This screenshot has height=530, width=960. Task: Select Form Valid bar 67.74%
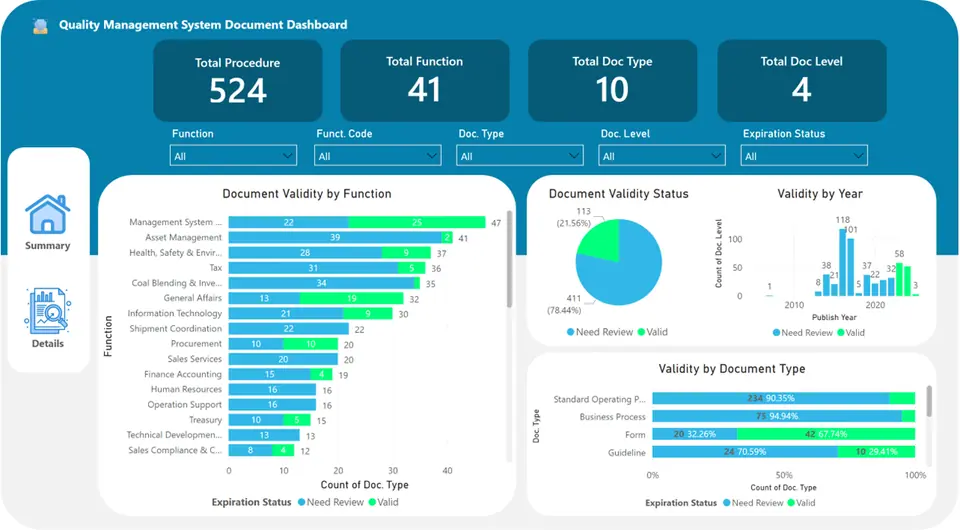coord(826,434)
